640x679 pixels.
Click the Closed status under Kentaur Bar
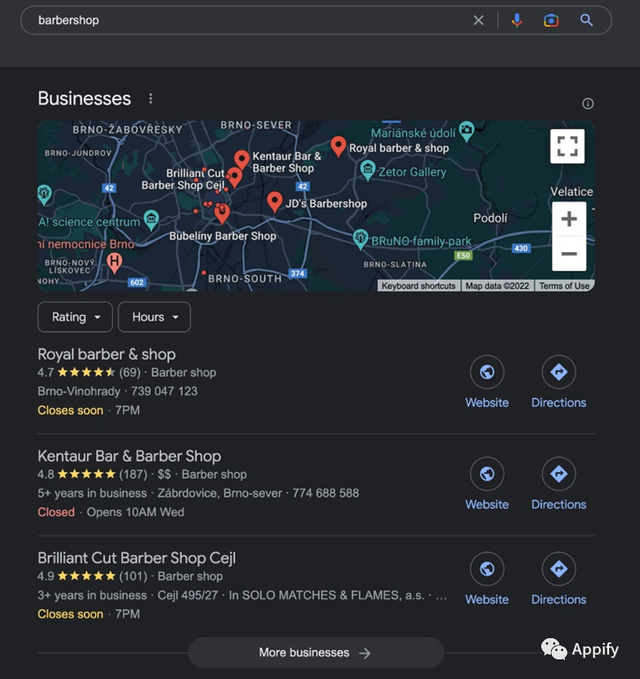point(56,512)
